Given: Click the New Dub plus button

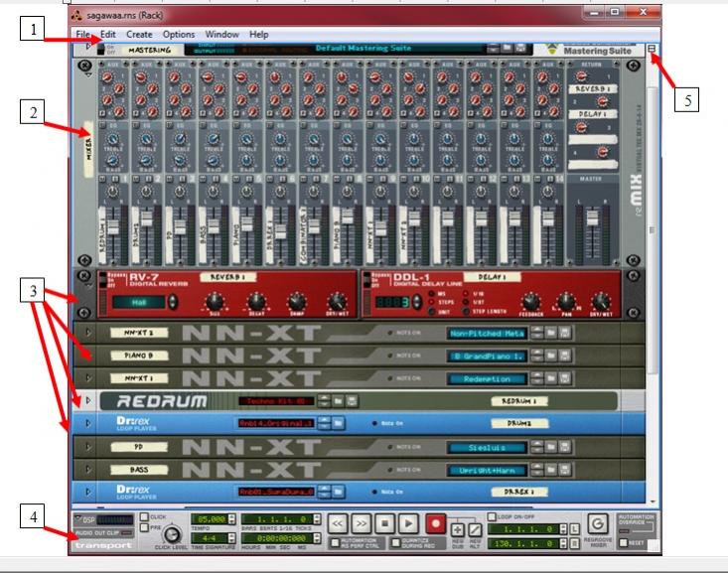Looking at the screenshot, I should tap(457, 529).
